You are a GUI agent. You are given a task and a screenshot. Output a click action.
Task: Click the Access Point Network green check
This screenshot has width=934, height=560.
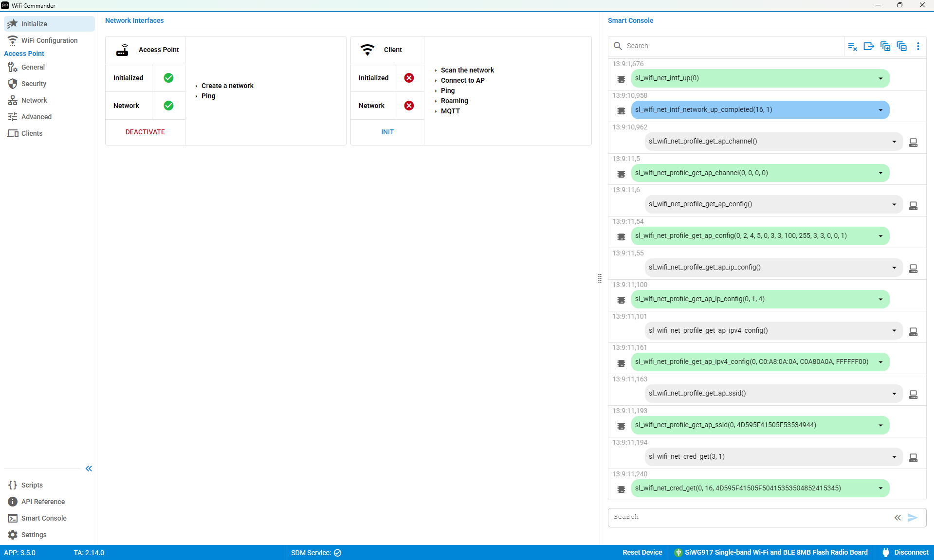click(x=168, y=106)
